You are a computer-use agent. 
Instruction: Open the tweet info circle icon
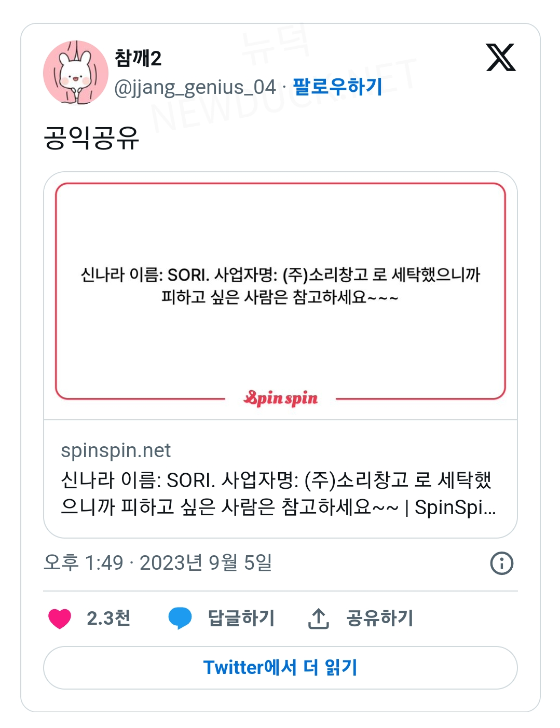(501, 563)
